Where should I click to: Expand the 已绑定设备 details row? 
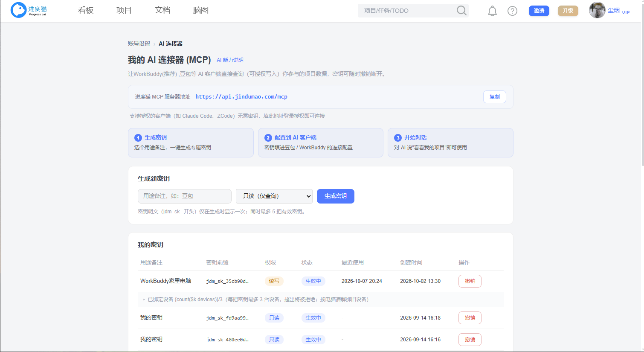coord(321,300)
